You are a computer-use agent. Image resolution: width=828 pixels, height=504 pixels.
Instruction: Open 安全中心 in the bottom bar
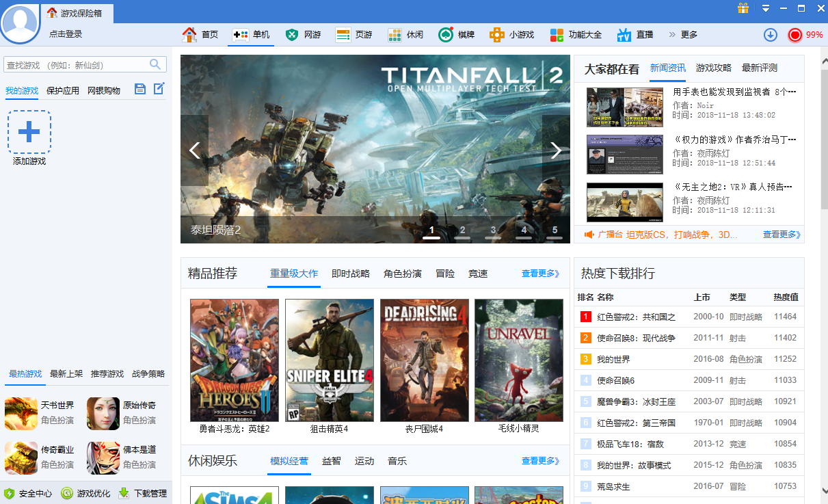pyautogui.click(x=28, y=493)
